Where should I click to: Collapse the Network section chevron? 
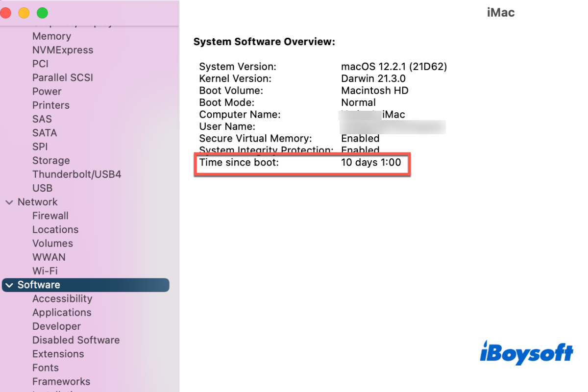[9, 202]
